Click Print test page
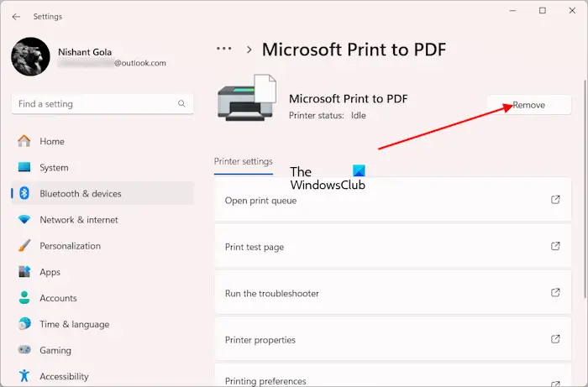This screenshot has height=387, width=588. (x=392, y=247)
